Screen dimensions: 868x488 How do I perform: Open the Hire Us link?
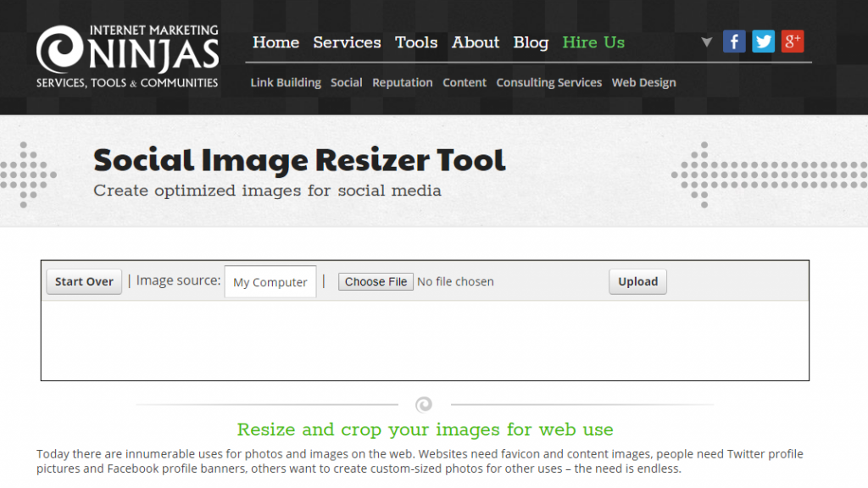593,42
